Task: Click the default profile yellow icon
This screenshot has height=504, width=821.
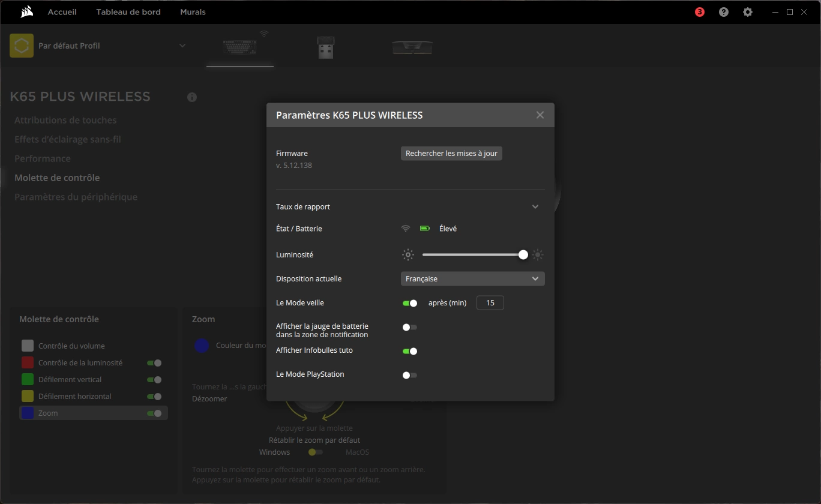Action: coord(22,46)
